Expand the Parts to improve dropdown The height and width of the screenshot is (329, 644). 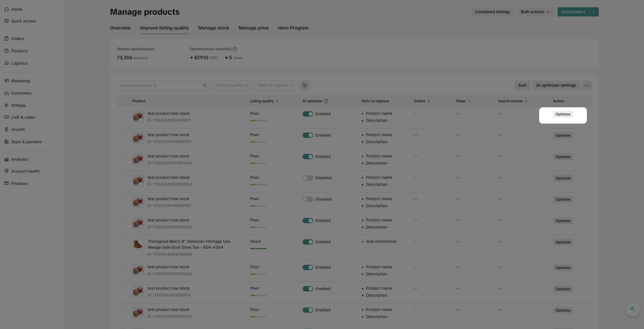tap(275, 85)
